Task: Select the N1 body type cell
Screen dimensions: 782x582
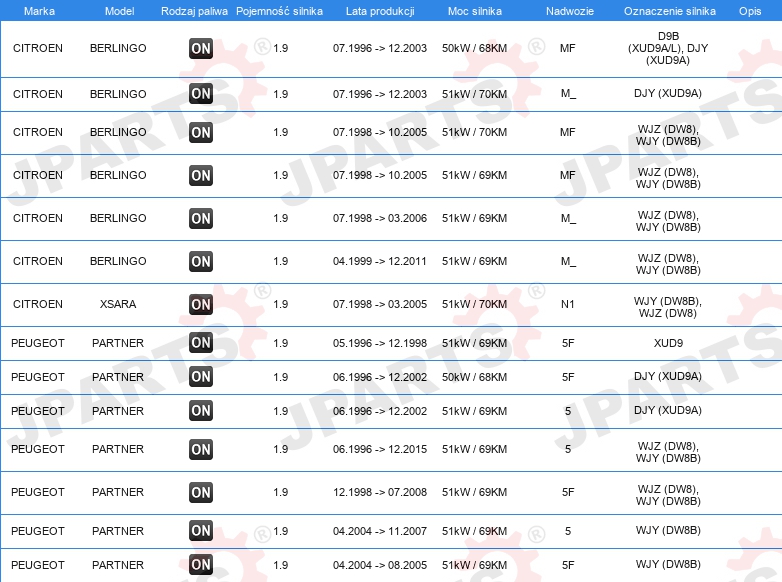Action: click(x=568, y=304)
